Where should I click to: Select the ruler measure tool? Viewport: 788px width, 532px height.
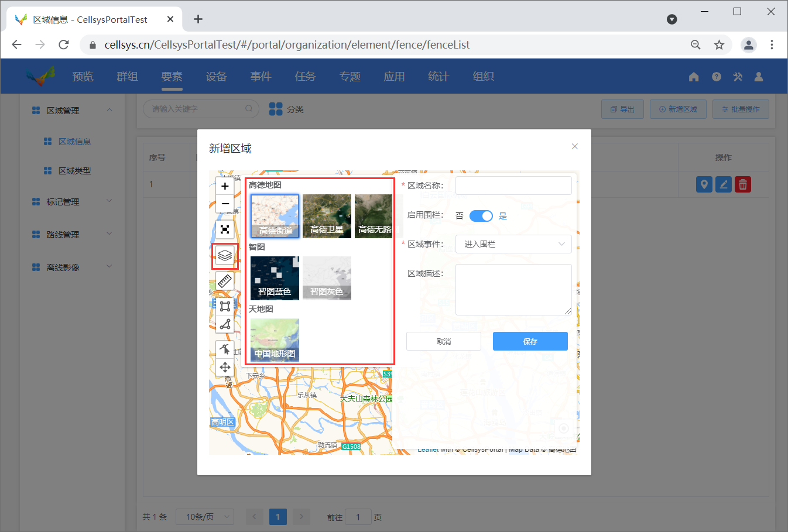click(225, 282)
